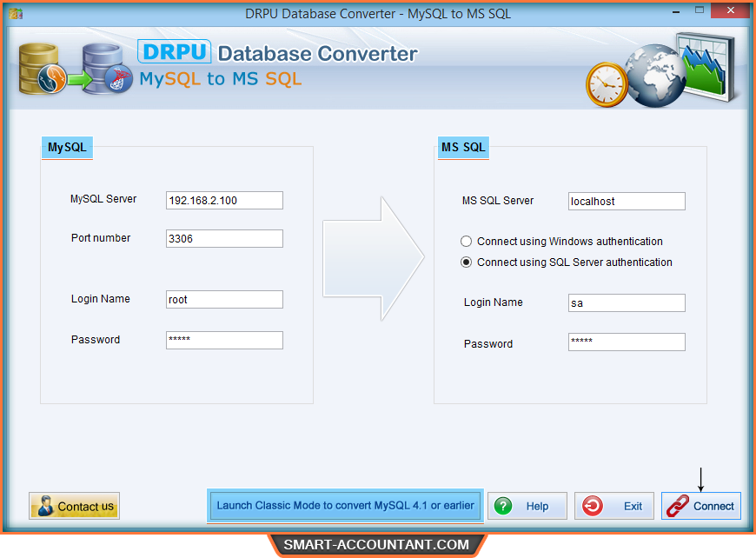The height and width of the screenshot is (558, 756).
Task: Click the MS SQL Server field showing localhost
Action: [627, 201]
